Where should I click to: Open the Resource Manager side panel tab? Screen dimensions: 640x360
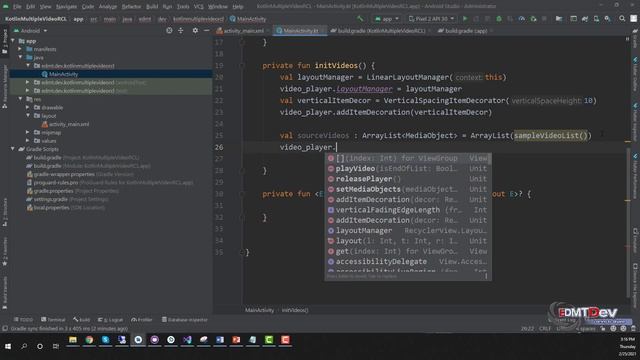4,87
